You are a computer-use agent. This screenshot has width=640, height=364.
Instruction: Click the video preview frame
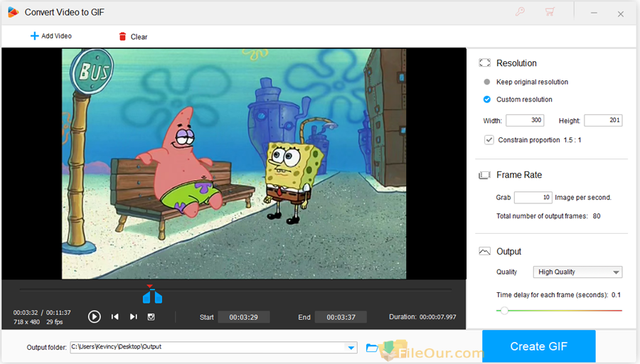click(x=234, y=164)
